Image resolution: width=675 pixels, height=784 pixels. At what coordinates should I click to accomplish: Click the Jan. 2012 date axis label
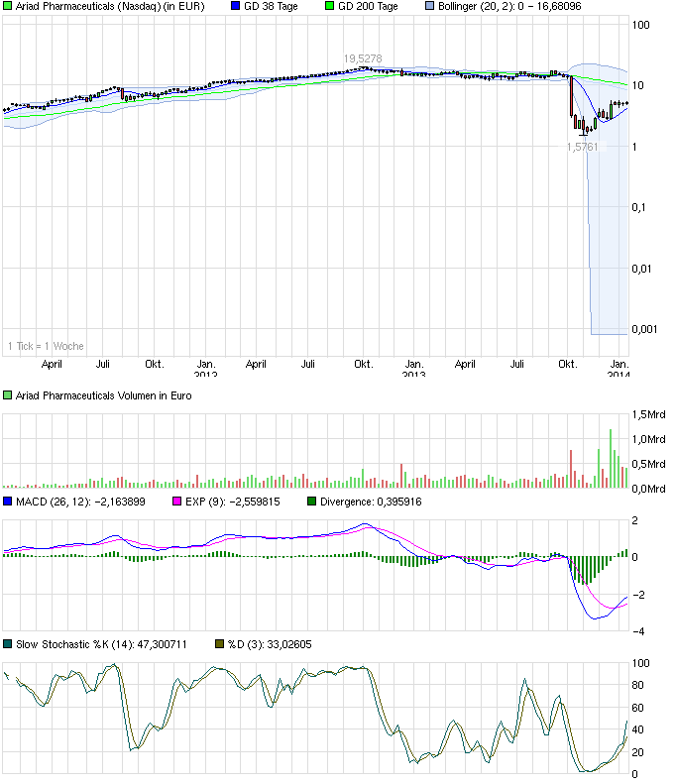(x=205, y=370)
